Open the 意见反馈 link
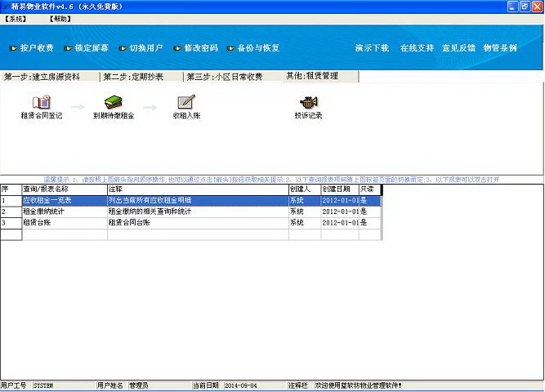Image resolution: width=545 pixels, height=392 pixels. click(x=458, y=48)
